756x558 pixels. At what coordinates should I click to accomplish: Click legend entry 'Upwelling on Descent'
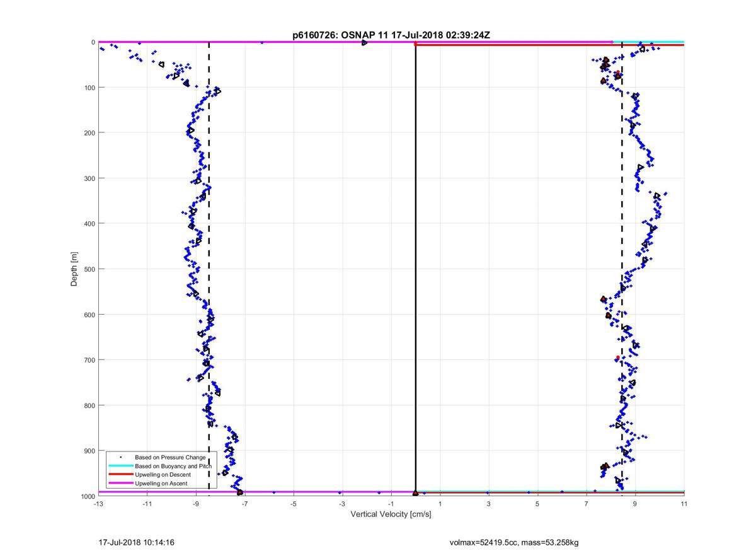(164, 474)
